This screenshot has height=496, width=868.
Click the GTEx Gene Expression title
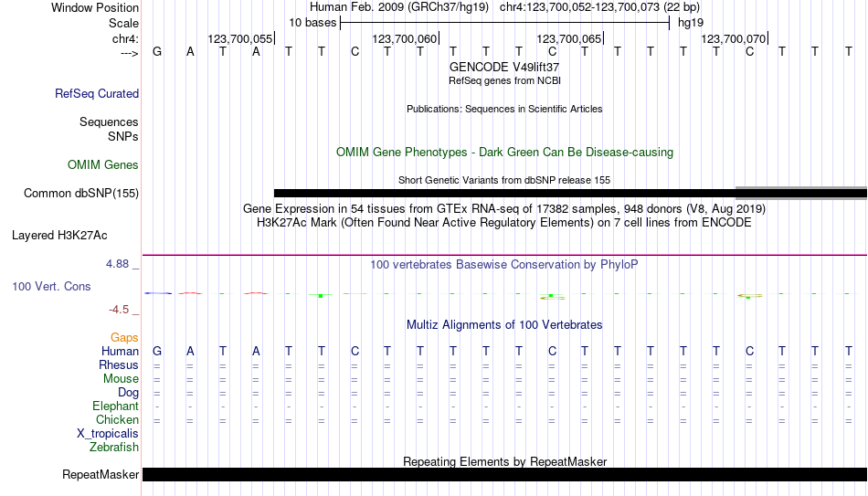click(504, 208)
